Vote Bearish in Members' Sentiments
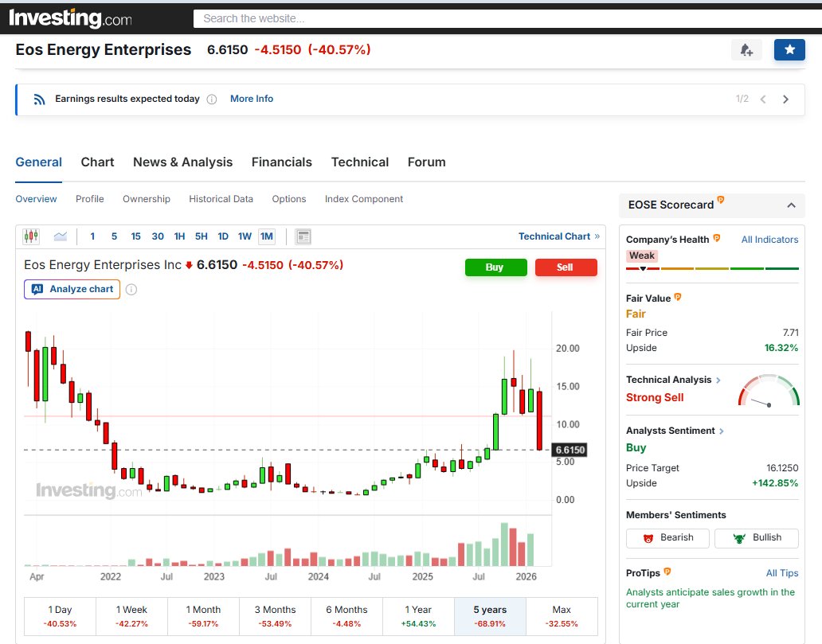The width and height of the screenshot is (822, 644). 667,538
